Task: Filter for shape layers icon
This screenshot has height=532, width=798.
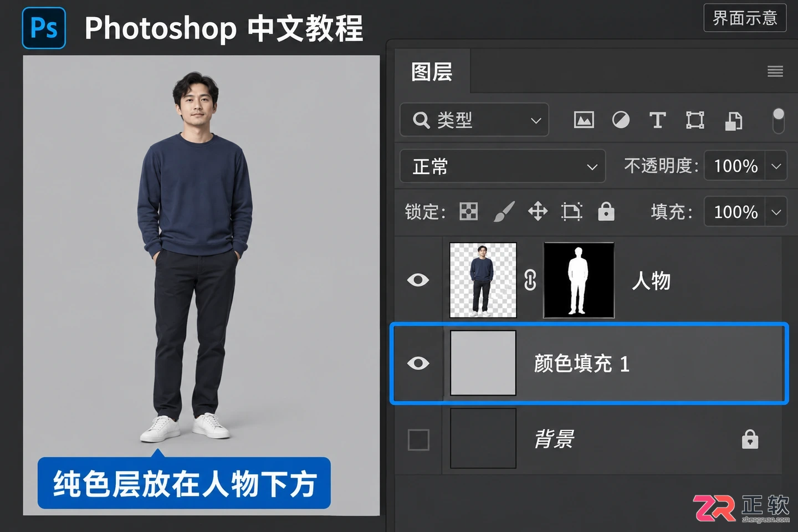Action: point(695,120)
